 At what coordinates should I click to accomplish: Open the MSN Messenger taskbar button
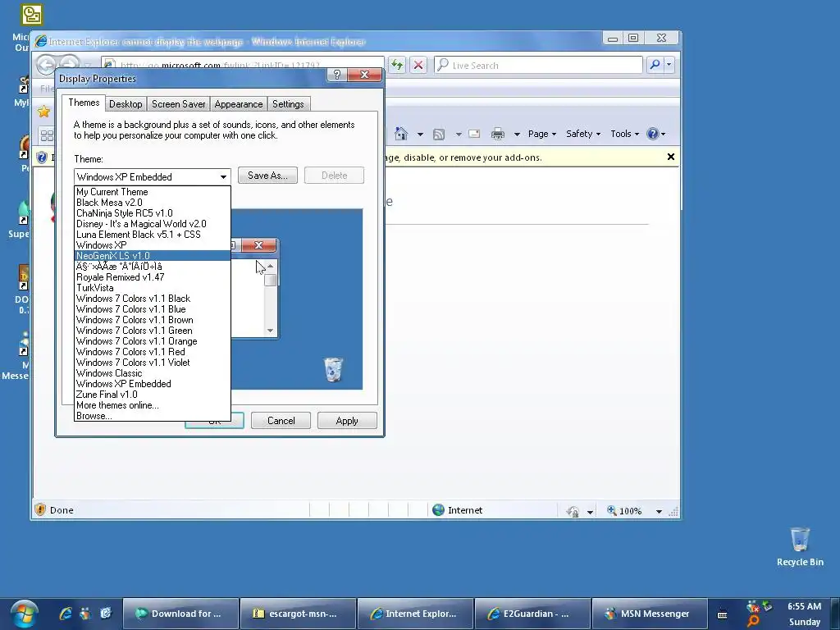(650, 614)
